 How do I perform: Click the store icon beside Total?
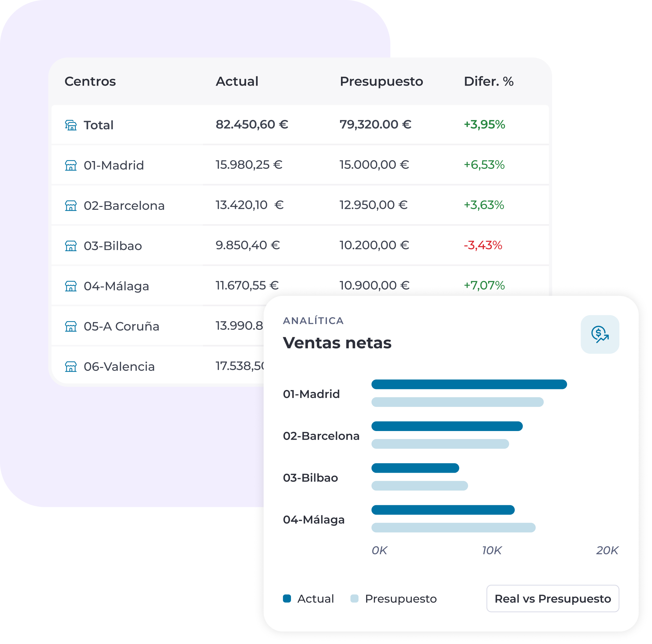coord(71,125)
